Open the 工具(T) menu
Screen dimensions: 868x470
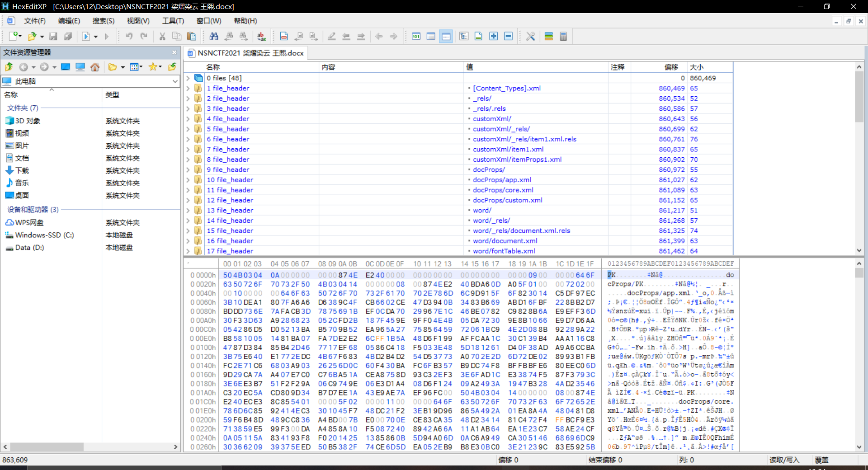[x=173, y=21]
